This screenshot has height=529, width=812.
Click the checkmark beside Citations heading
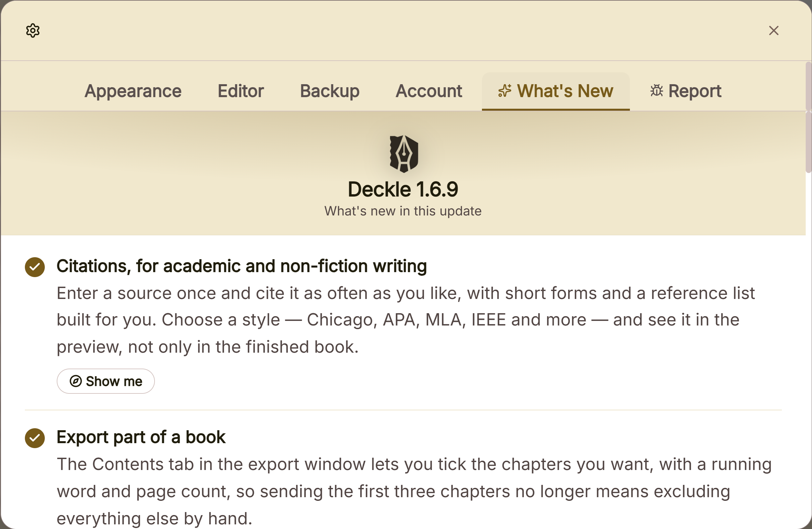(35, 267)
